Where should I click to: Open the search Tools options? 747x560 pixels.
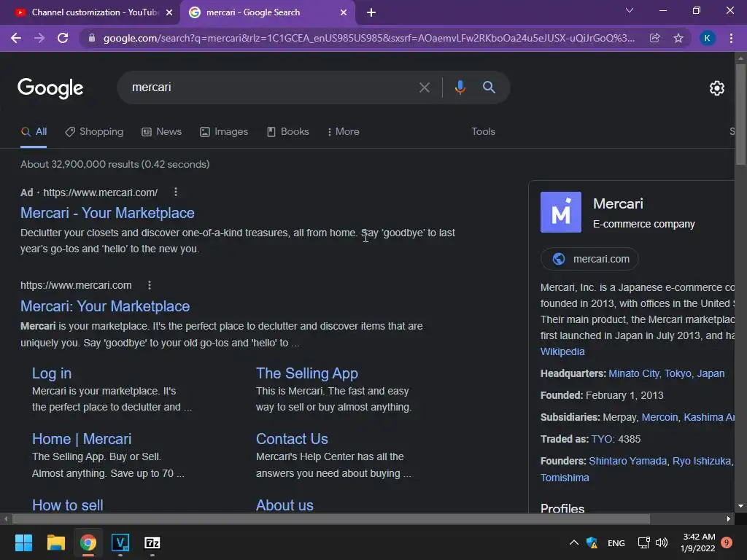[483, 132]
